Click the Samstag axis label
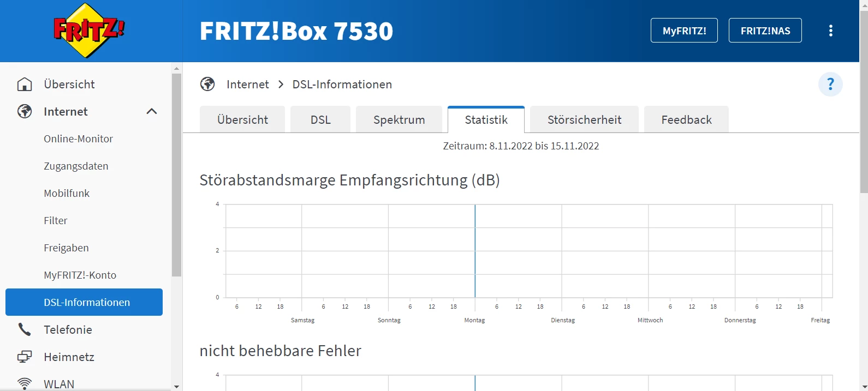Viewport: 868px width, 391px height. pyautogui.click(x=302, y=320)
